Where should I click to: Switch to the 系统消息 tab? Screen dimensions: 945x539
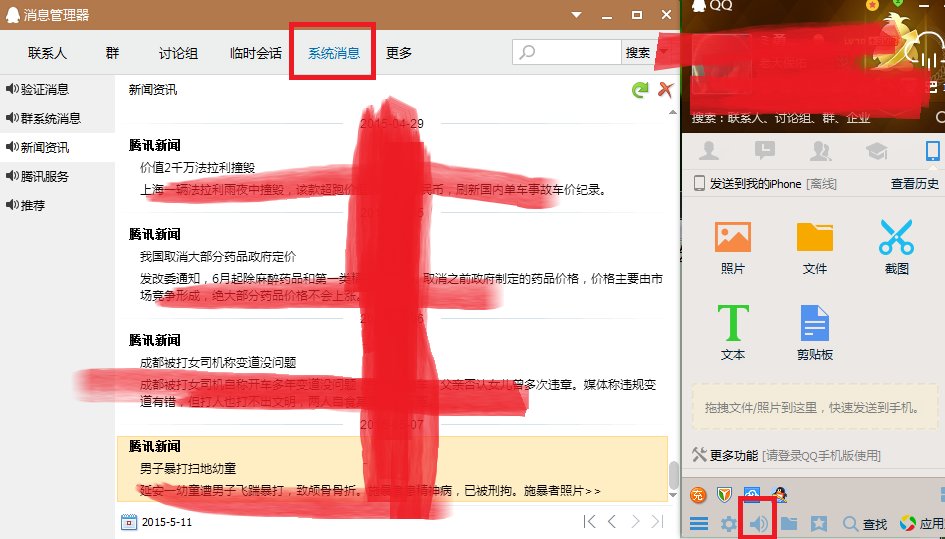click(333, 53)
